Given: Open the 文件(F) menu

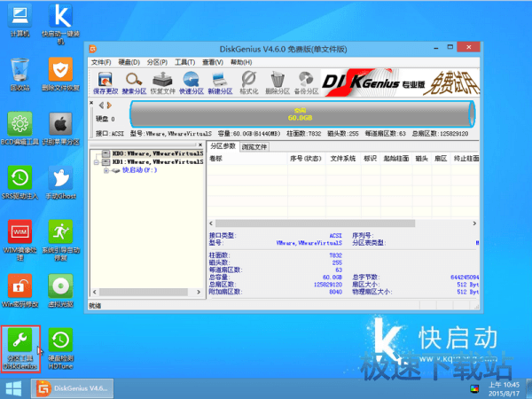Looking at the screenshot, I should tap(101, 62).
